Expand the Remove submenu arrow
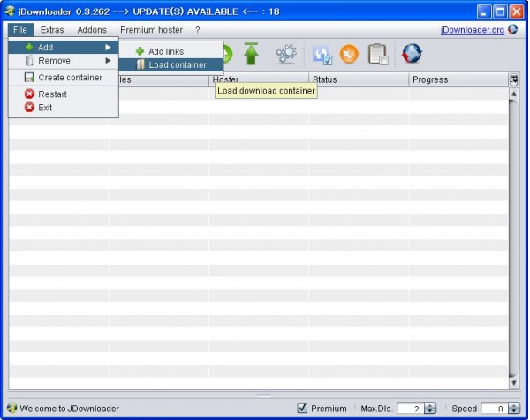 108,61
